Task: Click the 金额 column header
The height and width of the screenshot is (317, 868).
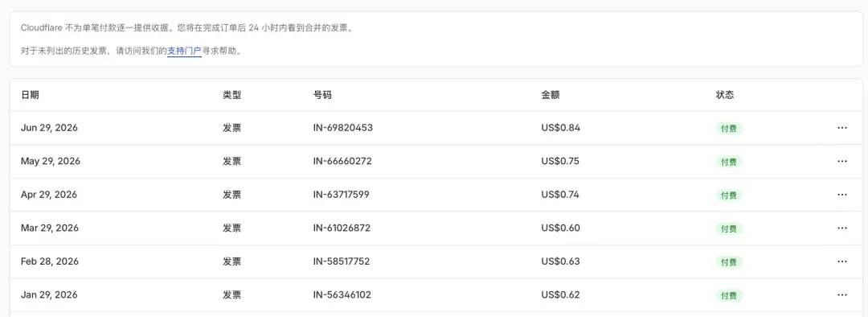Action: pos(551,95)
